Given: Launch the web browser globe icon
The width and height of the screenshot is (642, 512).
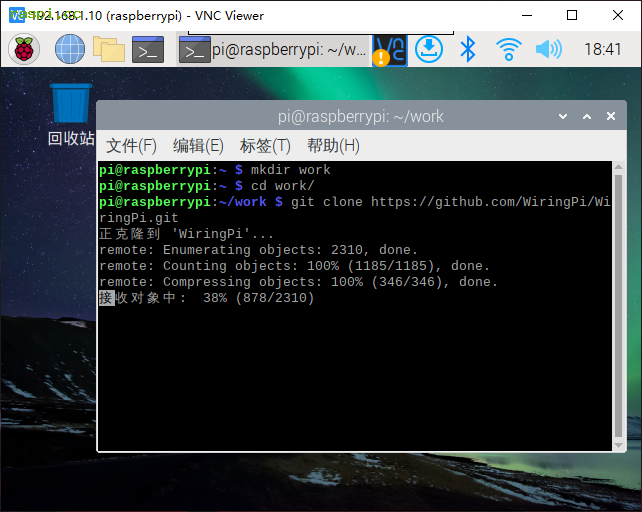Looking at the screenshot, I should pyautogui.click(x=70, y=49).
